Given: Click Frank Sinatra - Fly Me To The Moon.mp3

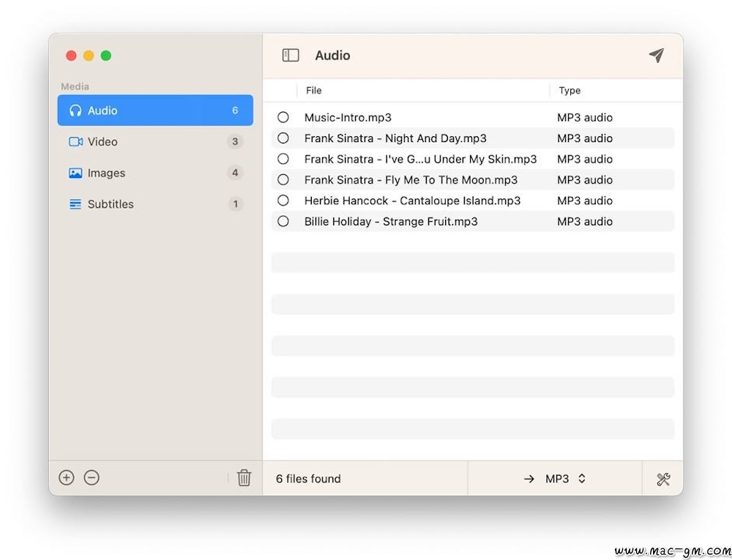Looking at the screenshot, I should coord(411,179).
